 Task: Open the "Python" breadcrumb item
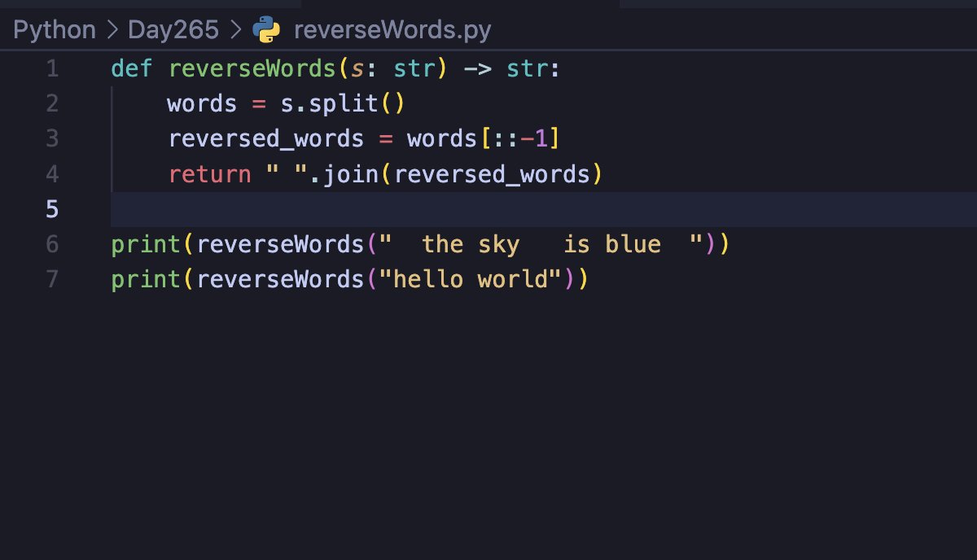(52, 28)
